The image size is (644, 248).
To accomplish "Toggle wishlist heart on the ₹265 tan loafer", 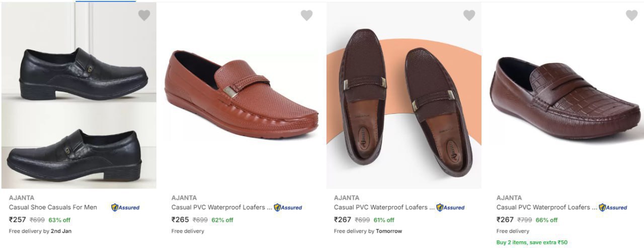I will tap(306, 16).
